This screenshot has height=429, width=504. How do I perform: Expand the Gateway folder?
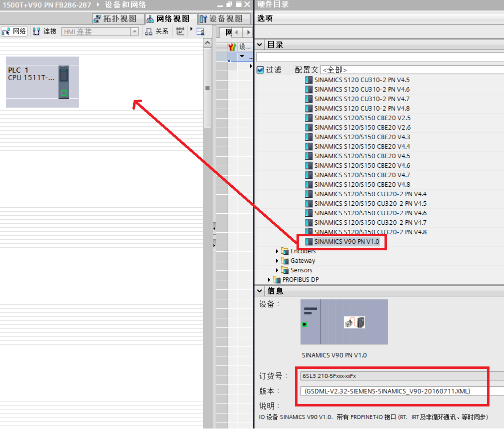tap(277, 261)
